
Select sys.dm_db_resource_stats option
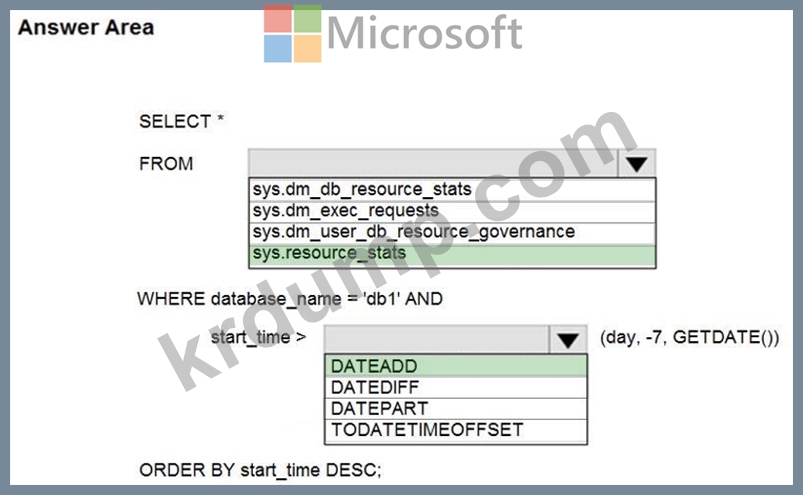[x=452, y=190]
